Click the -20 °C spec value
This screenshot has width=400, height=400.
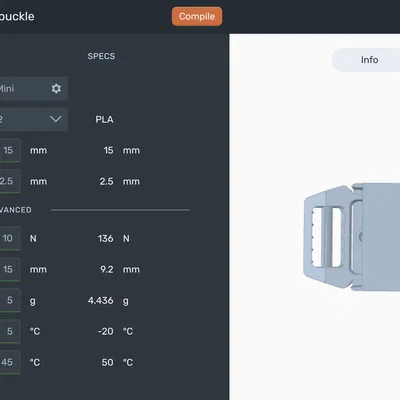pyautogui.click(x=115, y=331)
